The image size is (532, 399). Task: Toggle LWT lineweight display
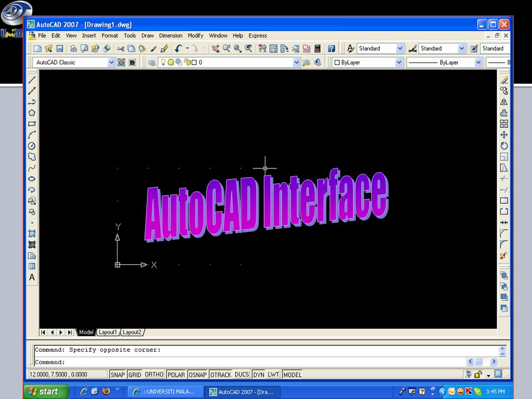[x=273, y=375]
